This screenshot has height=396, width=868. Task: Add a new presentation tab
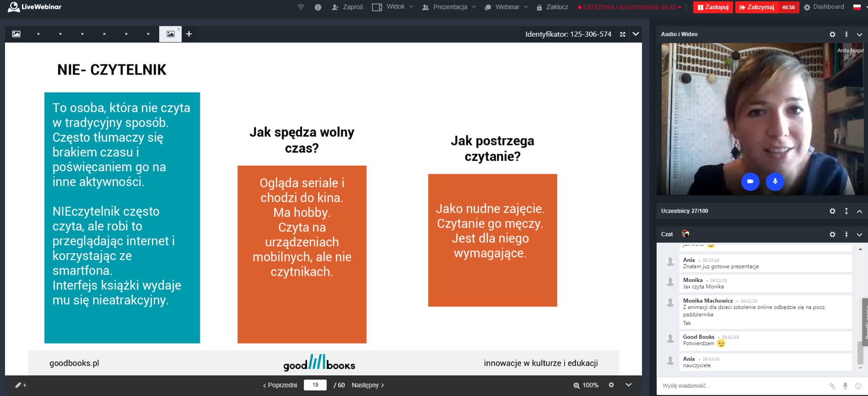(x=189, y=34)
